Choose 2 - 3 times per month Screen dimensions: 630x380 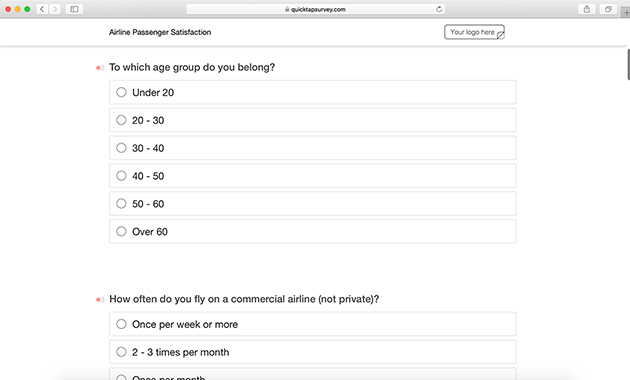[x=313, y=352]
